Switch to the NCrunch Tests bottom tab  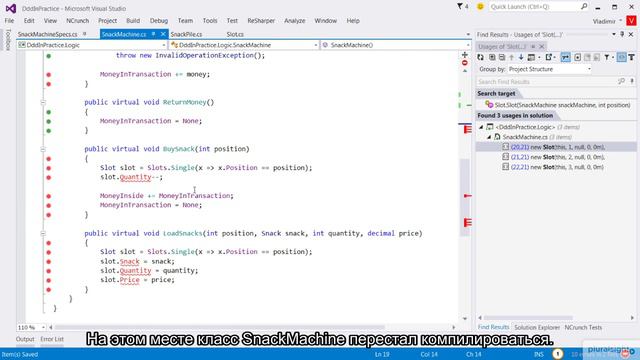point(583,327)
